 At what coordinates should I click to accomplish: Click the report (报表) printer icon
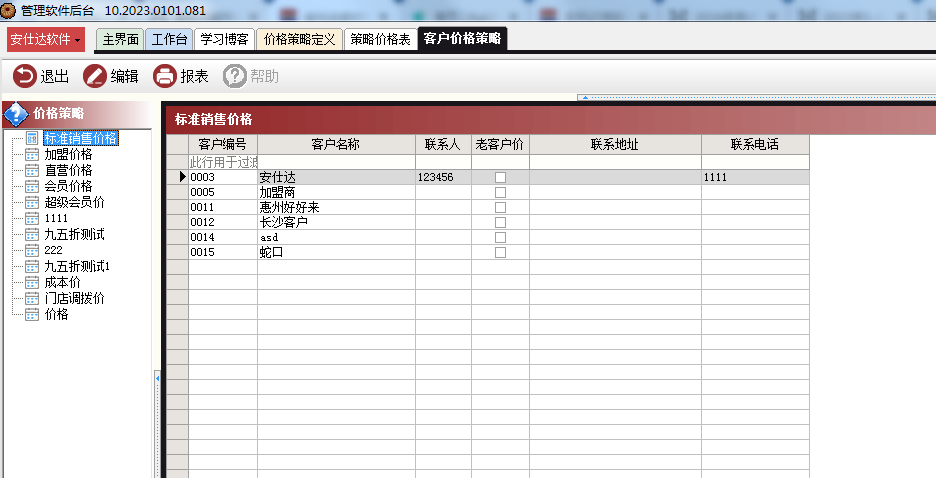165,76
